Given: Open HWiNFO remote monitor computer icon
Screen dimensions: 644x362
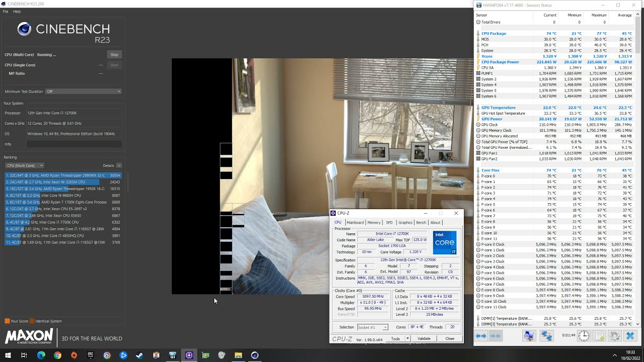Looking at the screenshot, I should pos(529,336).
